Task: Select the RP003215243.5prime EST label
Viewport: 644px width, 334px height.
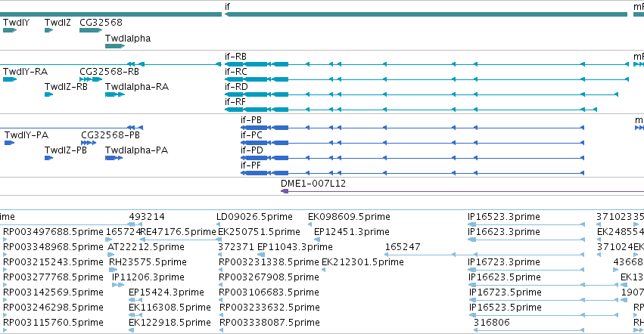Action: (x=53, y=262)
